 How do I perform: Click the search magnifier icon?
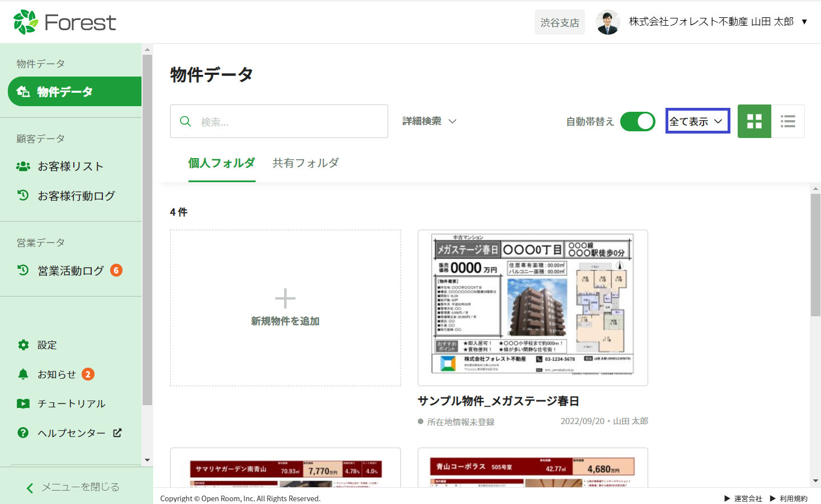186,121
